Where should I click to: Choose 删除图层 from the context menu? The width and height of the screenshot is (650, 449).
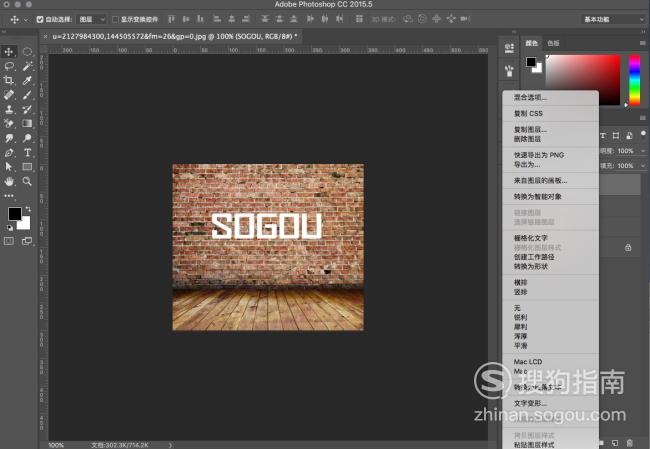551,139
